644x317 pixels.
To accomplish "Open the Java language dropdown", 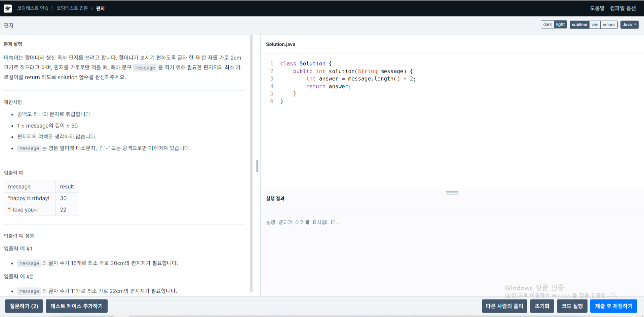I will click(629, 24).
